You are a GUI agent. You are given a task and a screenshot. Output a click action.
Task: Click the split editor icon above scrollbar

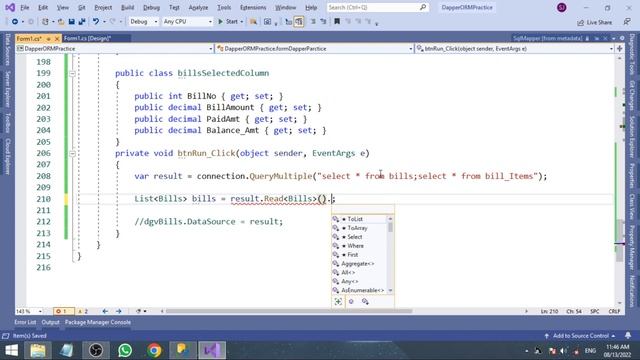pos(620,49)
